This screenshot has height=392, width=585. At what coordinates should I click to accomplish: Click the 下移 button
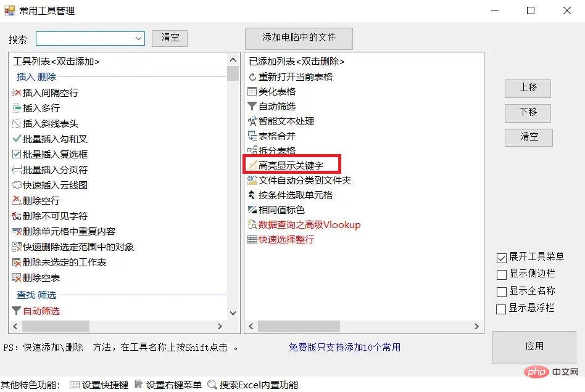coord(528,113)
